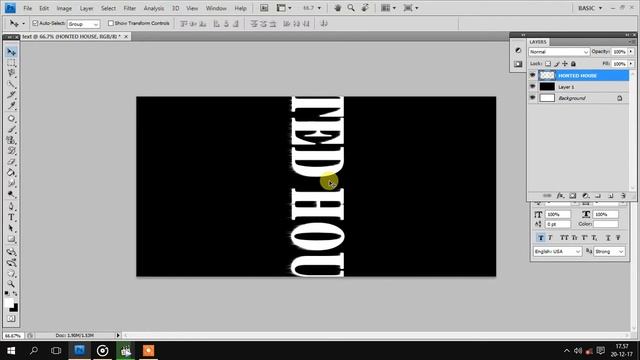Add a layer mask from Layers panel
Screen dimensions: 640x360
click(573, 196)
